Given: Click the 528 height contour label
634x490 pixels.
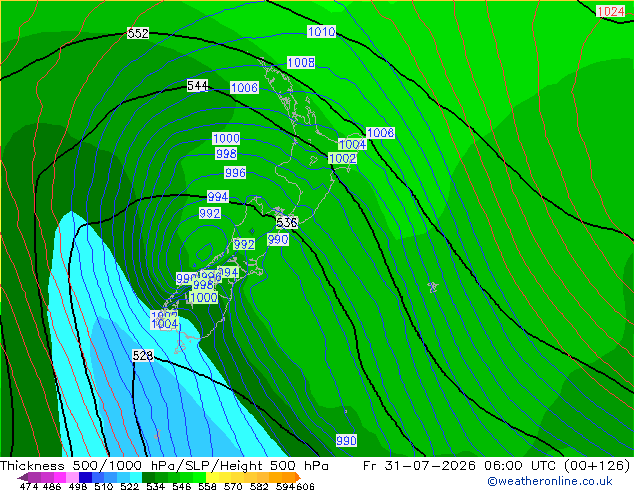Looking at the screenshot, I should (x=143, y=355).
